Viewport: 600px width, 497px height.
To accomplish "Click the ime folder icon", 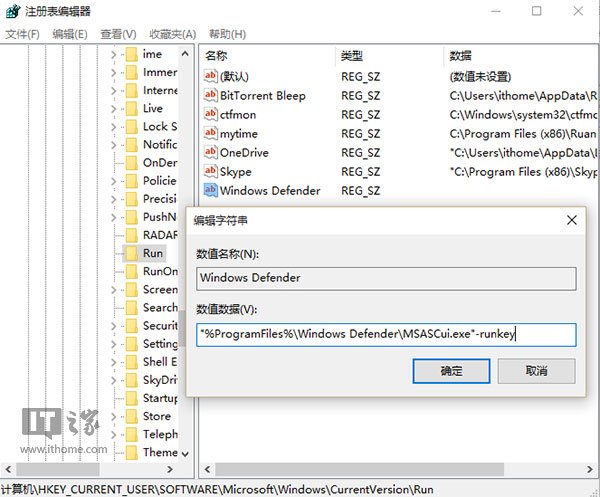I will (x=132, y=54).
